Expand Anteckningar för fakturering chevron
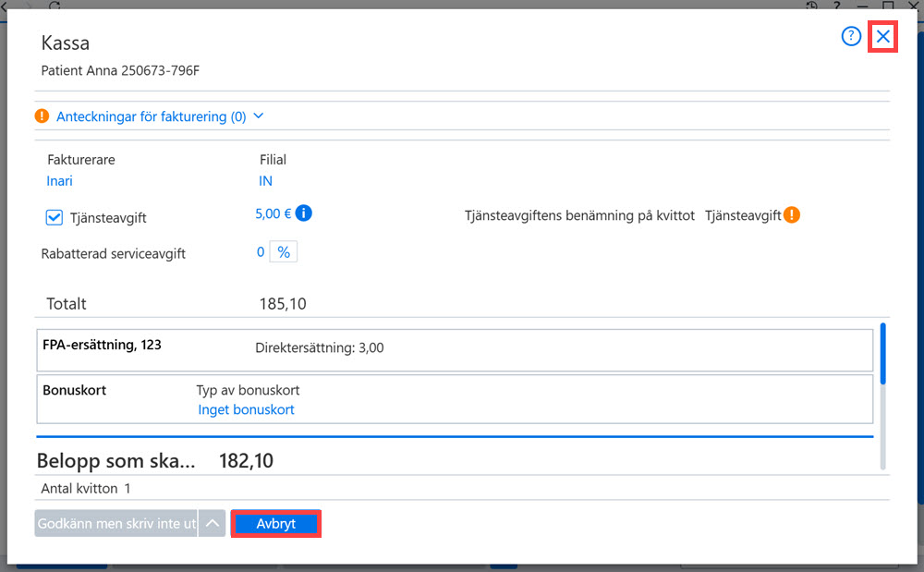The height and width of the screenshot is (572, 924). pos(258,116)
